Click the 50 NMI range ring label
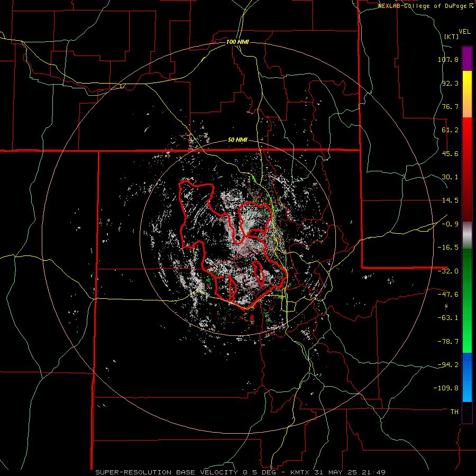The image size is (476, 476). point(237,140)
